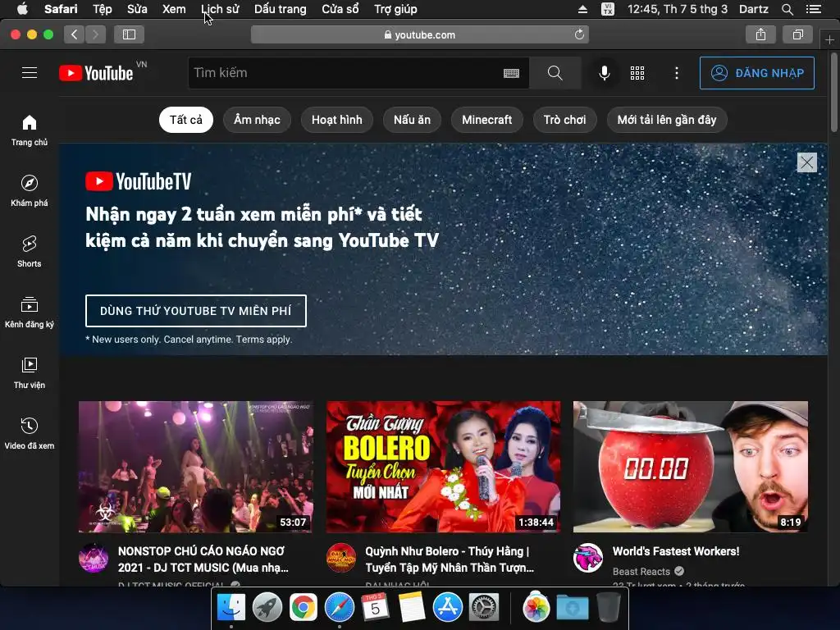The width and height of the screenshot is (840, 630).
Task: Open Spotlight search in menu bar
Action: pyautogui.click(x=787, y=9)
